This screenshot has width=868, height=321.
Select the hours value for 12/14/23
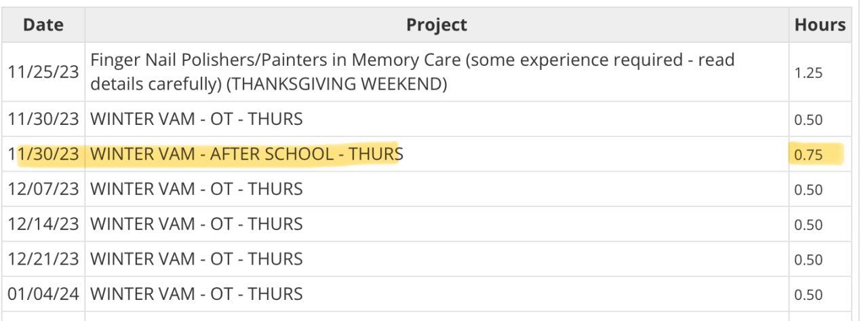(x=809, y=225)
